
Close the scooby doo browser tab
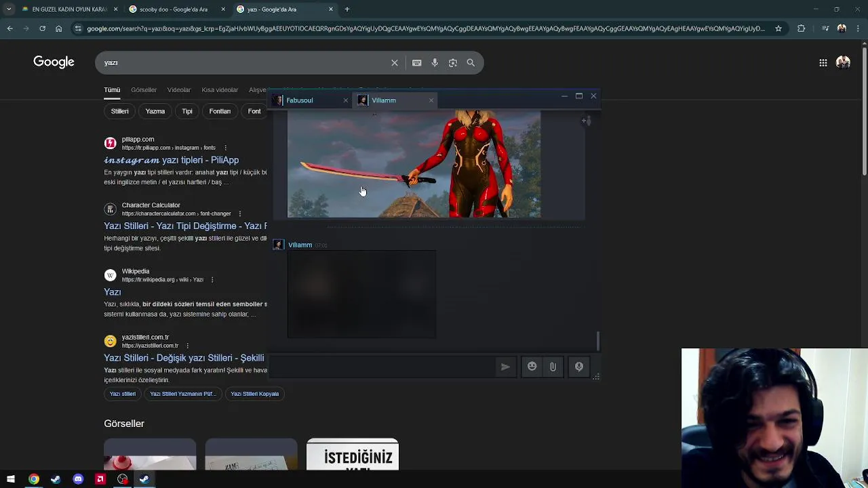[223, 9]
